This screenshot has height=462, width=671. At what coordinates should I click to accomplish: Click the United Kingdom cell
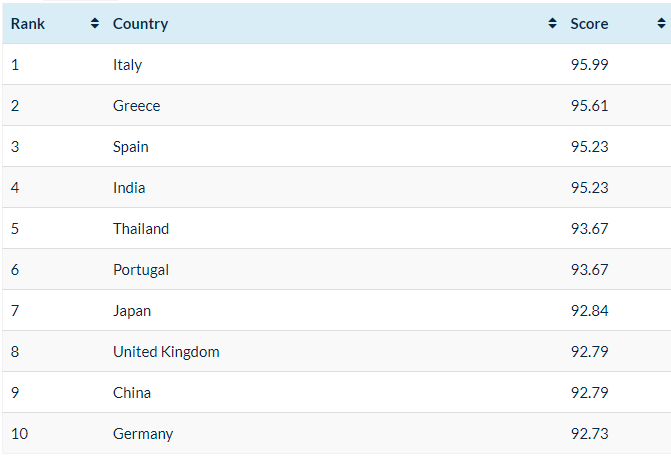[x=166, y=352]
